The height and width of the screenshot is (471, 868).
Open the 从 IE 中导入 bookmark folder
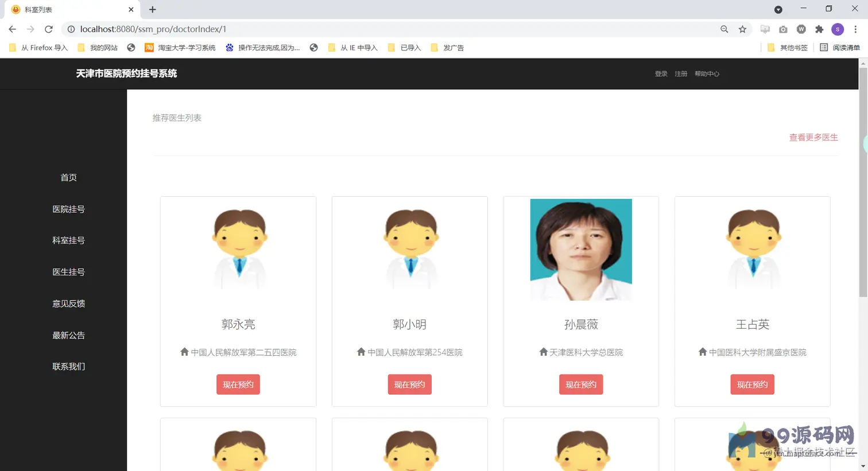(x=352, y=48)
